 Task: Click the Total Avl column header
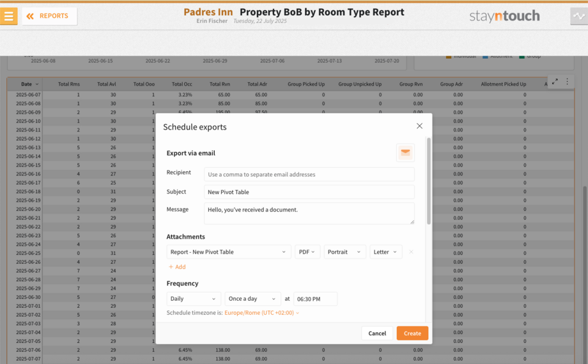[x=107, y=84]
